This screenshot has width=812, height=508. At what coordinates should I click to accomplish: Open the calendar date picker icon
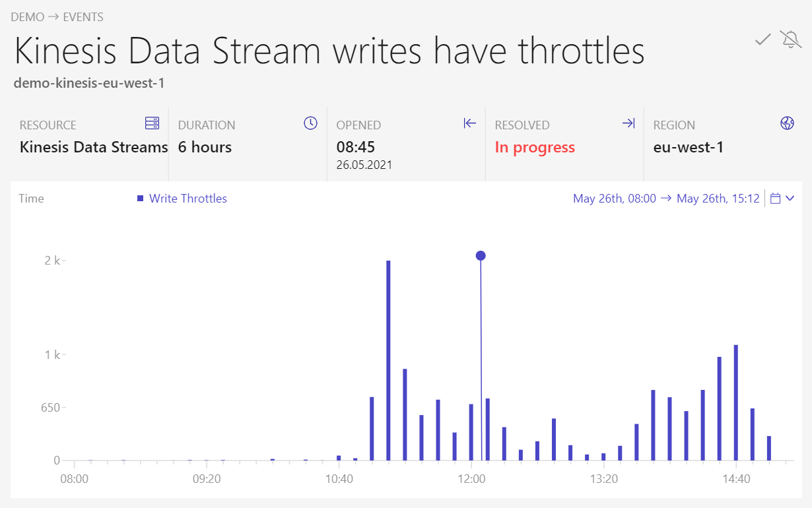coord(776,199)
